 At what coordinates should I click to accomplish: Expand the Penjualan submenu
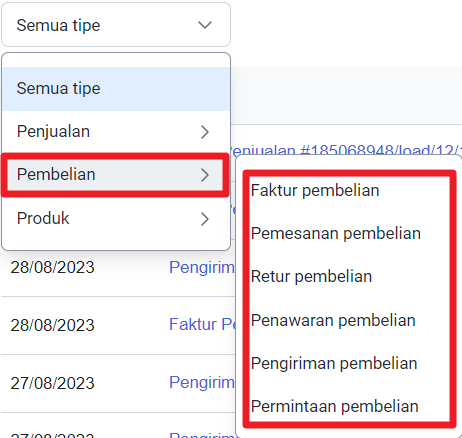[x=116, y=132]
